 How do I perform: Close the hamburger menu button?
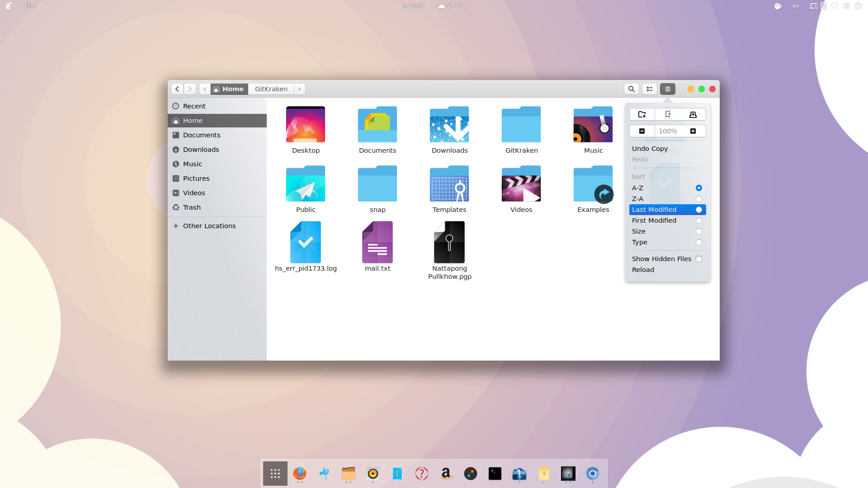click(x=668, y=89)
